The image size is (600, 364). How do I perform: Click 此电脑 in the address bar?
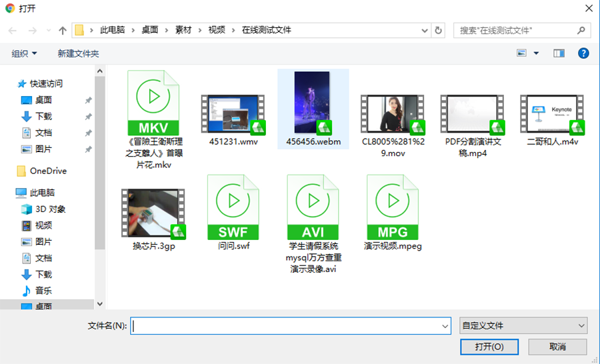tap(113, 30)
